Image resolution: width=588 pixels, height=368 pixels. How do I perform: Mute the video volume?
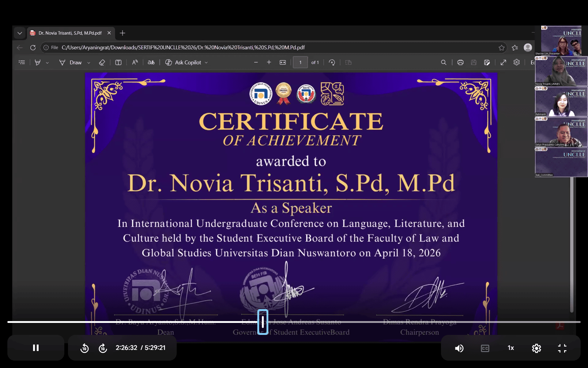point(459,348)
